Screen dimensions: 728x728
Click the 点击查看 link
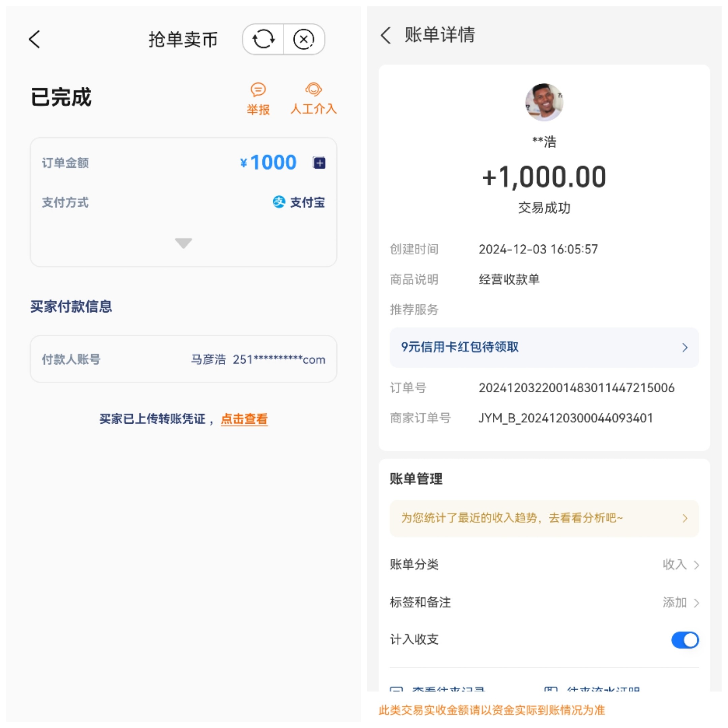coord(244,419)
